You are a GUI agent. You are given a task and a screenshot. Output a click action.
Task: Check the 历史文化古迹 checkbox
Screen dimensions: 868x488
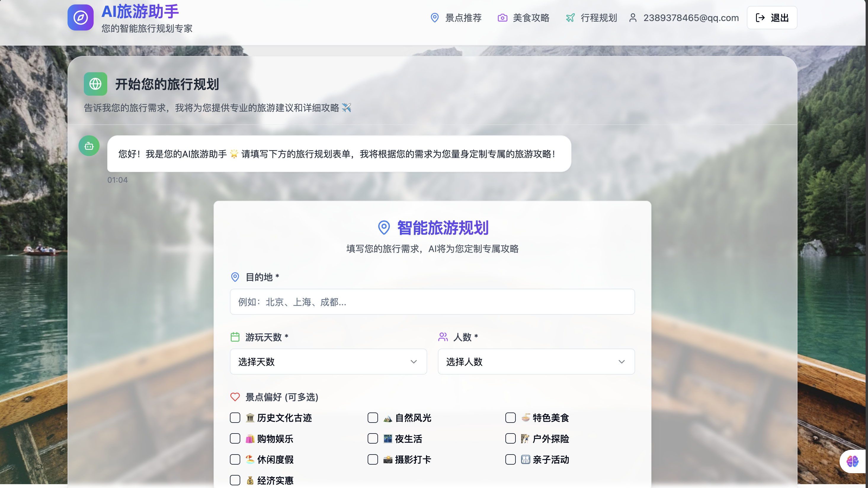point(235,418)
